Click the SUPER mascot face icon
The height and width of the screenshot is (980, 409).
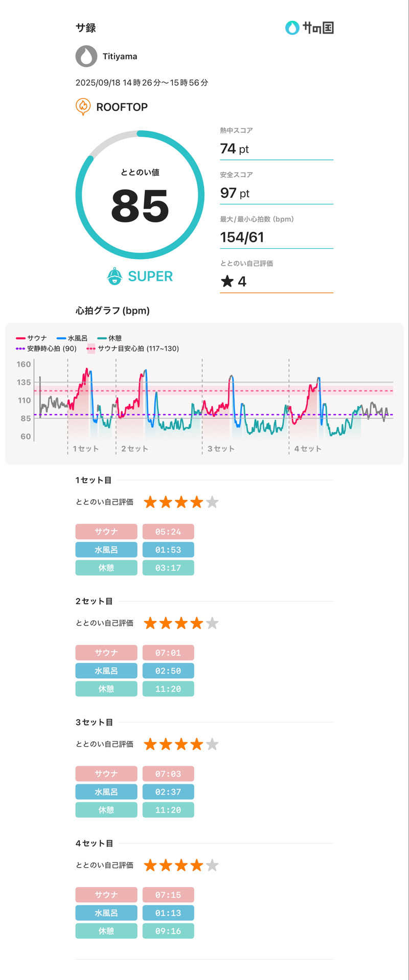coord(115,276)
